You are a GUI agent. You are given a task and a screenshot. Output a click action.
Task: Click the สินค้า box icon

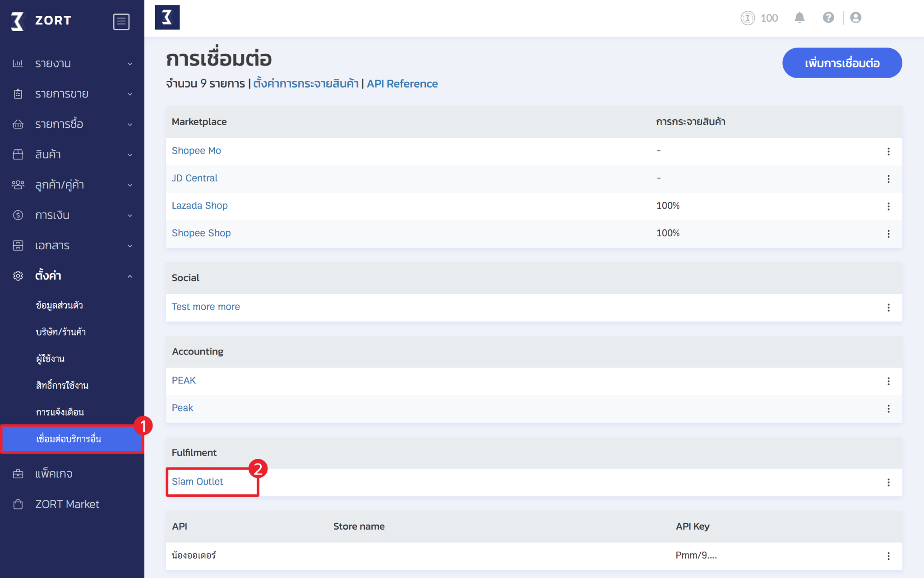pos(18,154)
